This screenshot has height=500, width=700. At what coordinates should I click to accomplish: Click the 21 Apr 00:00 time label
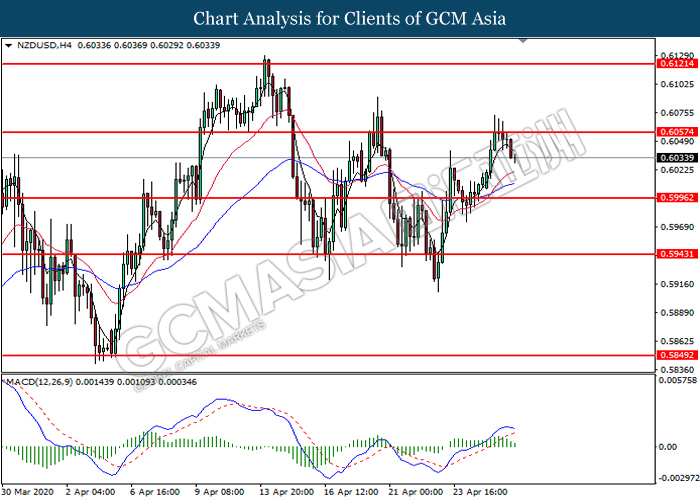[x=414, y=492]
